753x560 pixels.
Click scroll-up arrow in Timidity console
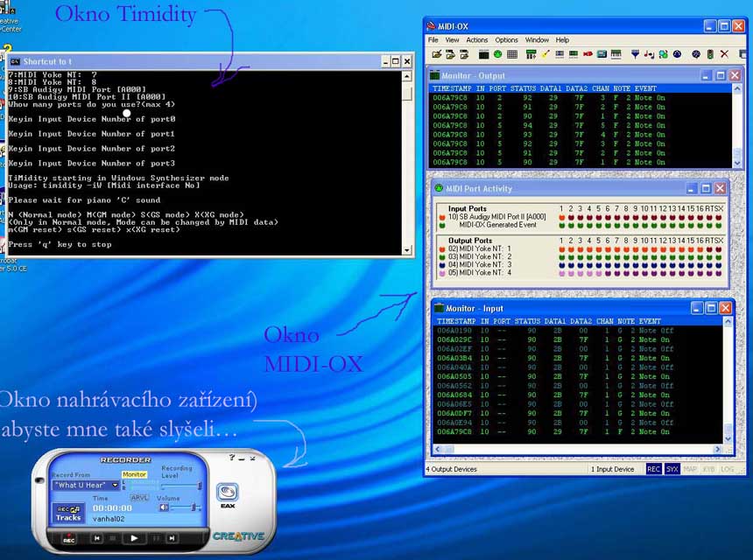[407, 76]
